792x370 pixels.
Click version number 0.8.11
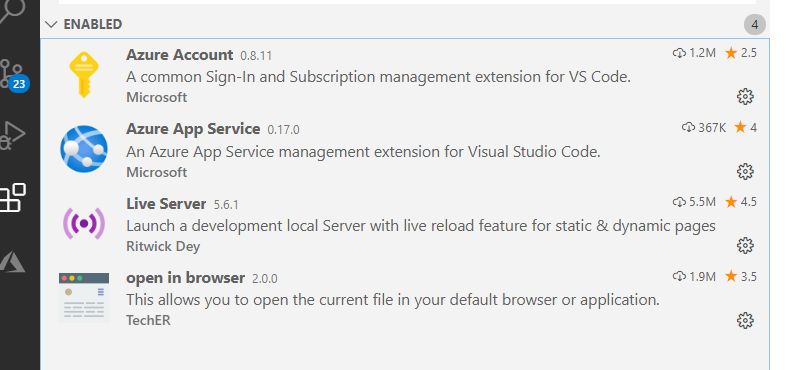pos(256,56)
